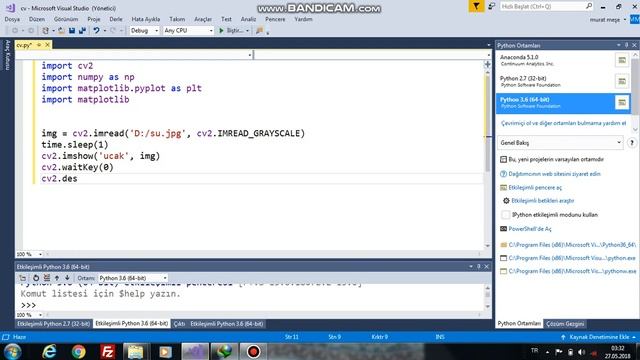640x360 pixels.
Task: Click the clear screen icon in interactive toolbar
Action: pos(47,278)
